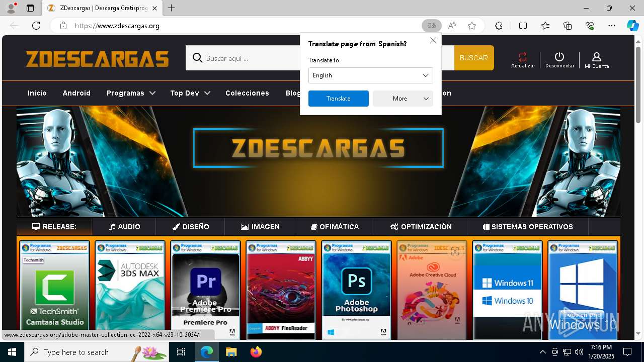Open new tab with plus button
Screen dimensions: 644x362
pyautogui.click(x=172, y=8)
